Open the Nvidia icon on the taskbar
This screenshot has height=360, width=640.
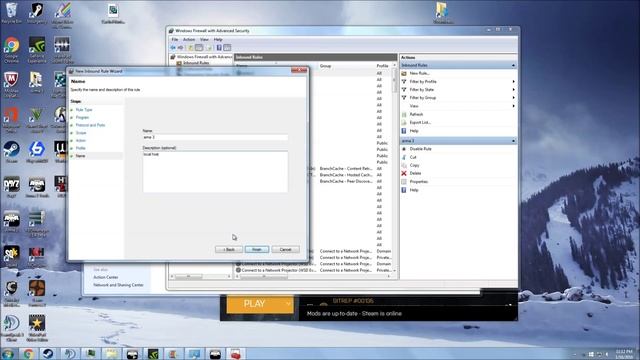(x=153, y=353)
